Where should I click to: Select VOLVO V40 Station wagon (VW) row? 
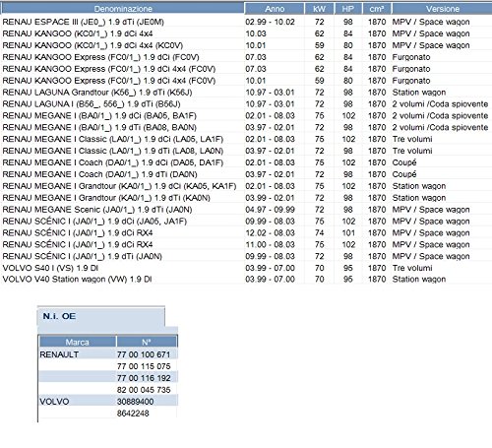tap(246, 280)
